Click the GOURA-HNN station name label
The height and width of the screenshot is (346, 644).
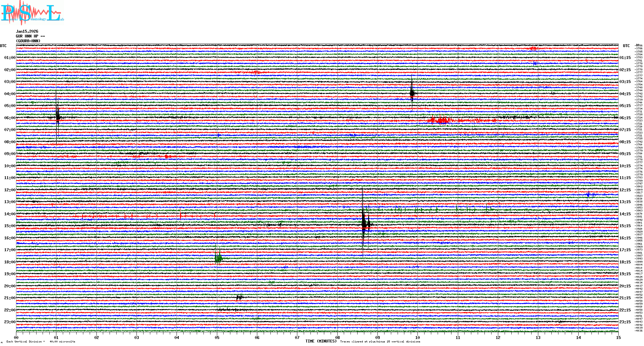click(x=28, y=41)
